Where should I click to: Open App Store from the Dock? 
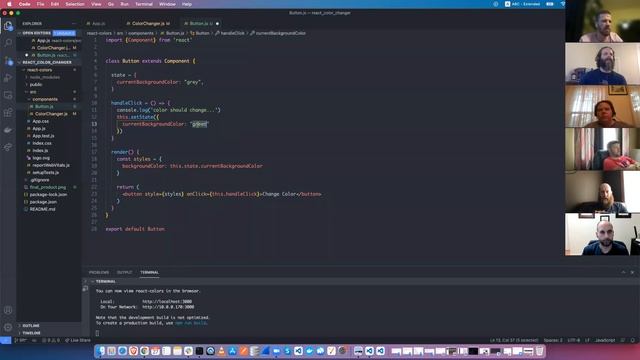pos(233,351)
